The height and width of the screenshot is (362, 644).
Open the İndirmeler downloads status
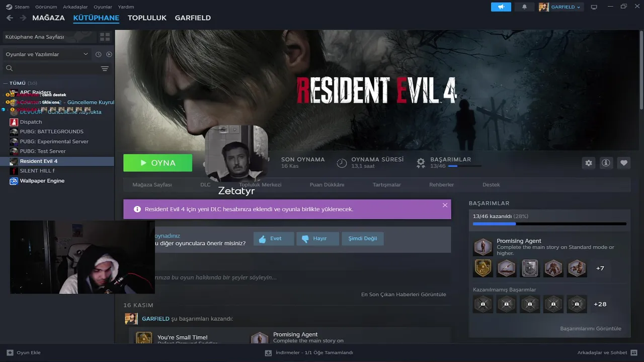click(x=309, y=352)
